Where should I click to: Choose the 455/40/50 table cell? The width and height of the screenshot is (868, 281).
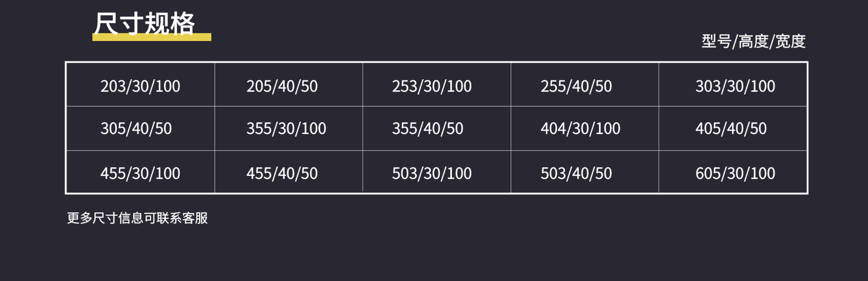click(x=282, y=173)
